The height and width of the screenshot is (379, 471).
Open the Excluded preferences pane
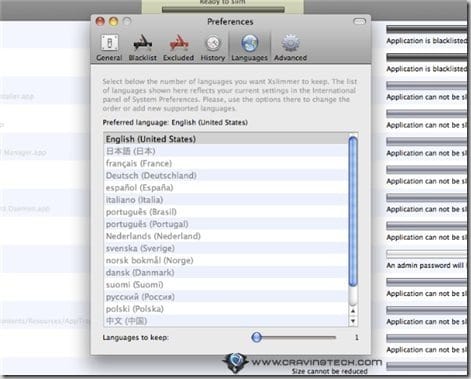pyautogui.click(x=178, y=48)
